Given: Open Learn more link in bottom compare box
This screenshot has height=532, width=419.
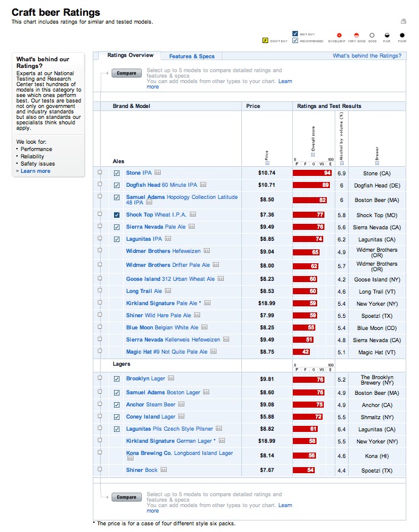Looking at the screenshot, I should pos(285,505).
